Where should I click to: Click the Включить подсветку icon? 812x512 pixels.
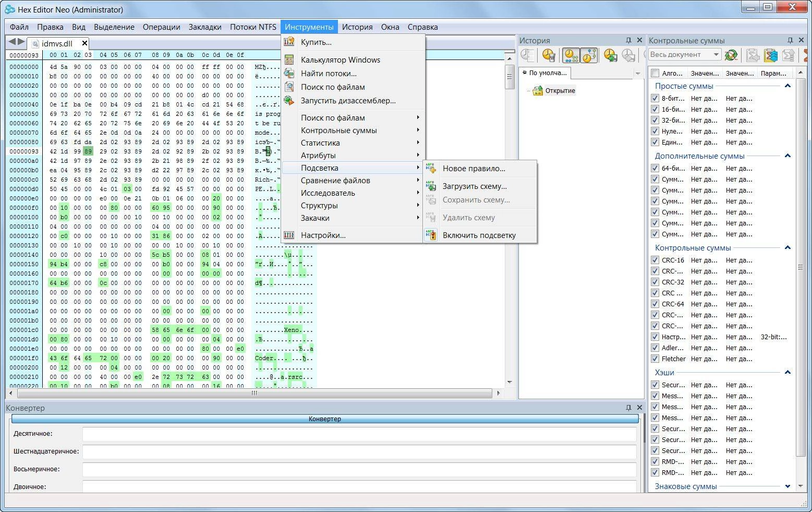431,235
